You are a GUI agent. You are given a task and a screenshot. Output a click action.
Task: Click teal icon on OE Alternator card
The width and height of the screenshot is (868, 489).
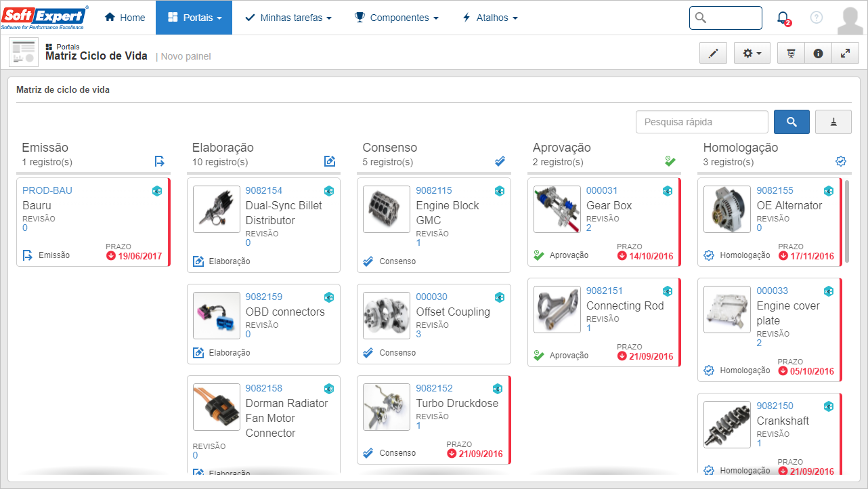(829, 191)
